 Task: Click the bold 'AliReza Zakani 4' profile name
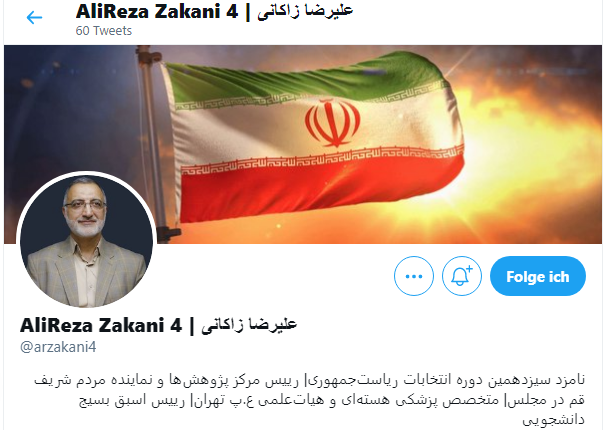coord(101,325)
